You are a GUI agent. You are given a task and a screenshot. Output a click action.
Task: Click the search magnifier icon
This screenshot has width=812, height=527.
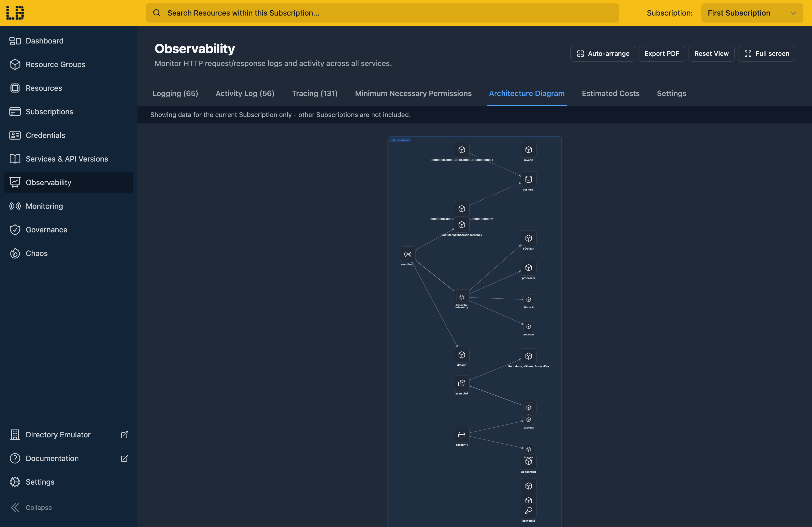pos(157,13)
